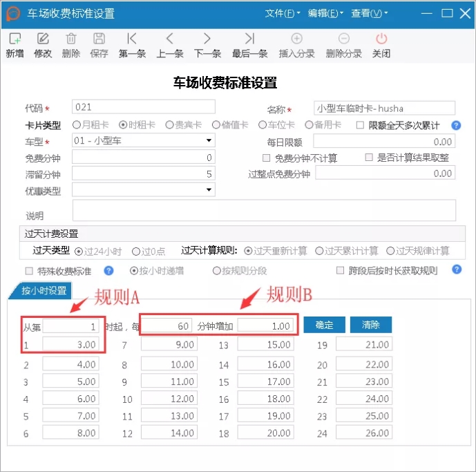Click the 分钟增加 field showing 1.00
Viewport: 476px width, 472px height.
pyautogui.click(x=265, y=326)
